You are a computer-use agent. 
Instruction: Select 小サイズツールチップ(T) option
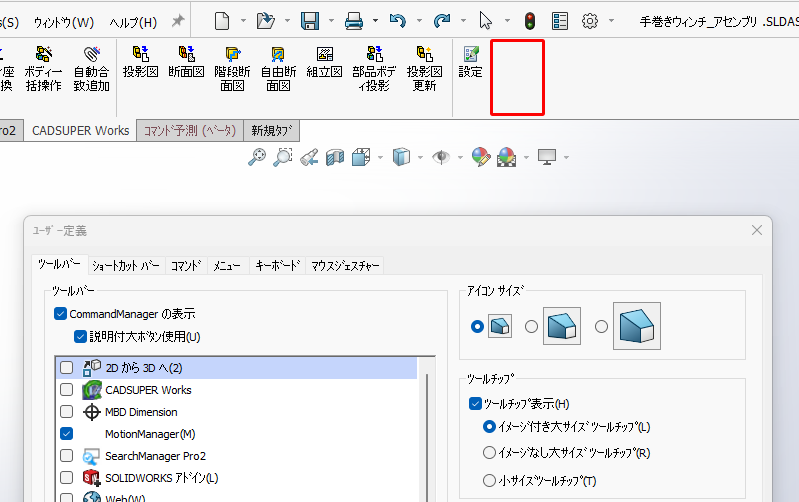(x=489, y=480)
